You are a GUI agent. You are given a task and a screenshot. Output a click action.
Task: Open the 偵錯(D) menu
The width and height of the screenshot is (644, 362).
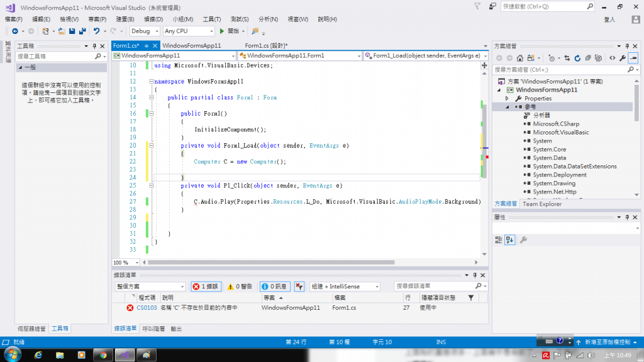coord(153,19)
